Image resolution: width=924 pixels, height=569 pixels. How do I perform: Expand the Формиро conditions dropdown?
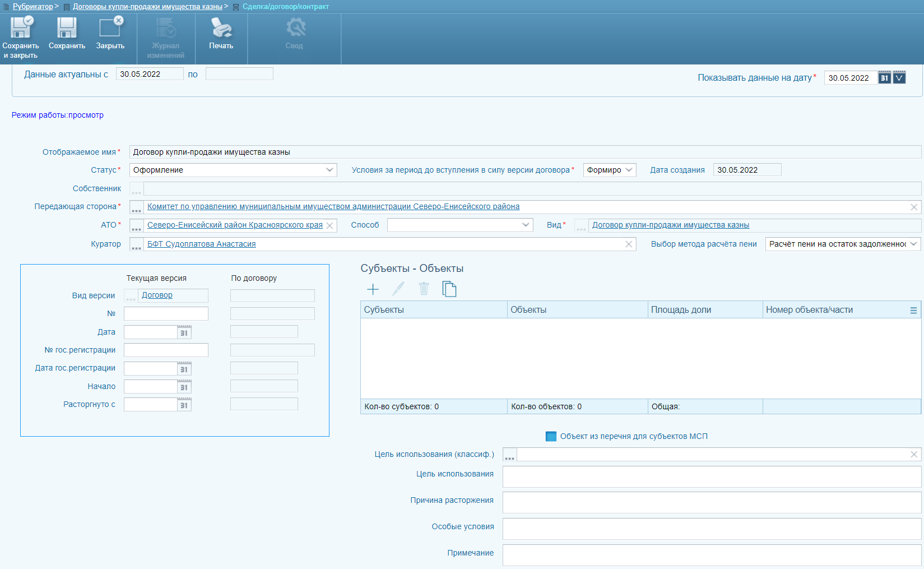[x=629, y=170]
